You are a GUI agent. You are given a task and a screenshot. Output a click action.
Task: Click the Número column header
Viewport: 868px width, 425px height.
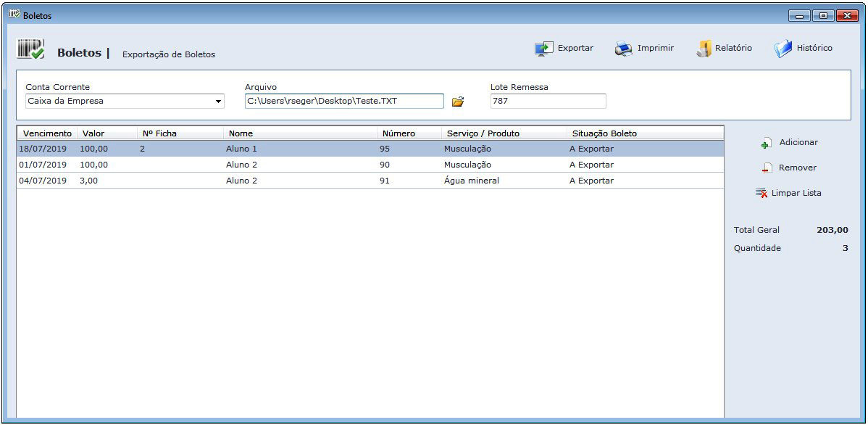coord(409,133)
